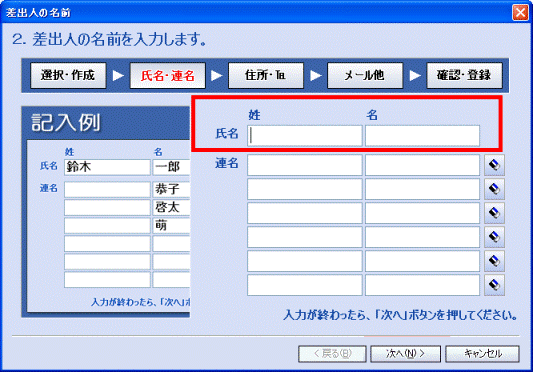Clear the fifth 連名 row with eraser icon
The height and width of the screenshot is (372, 533).
pos(494,261)
